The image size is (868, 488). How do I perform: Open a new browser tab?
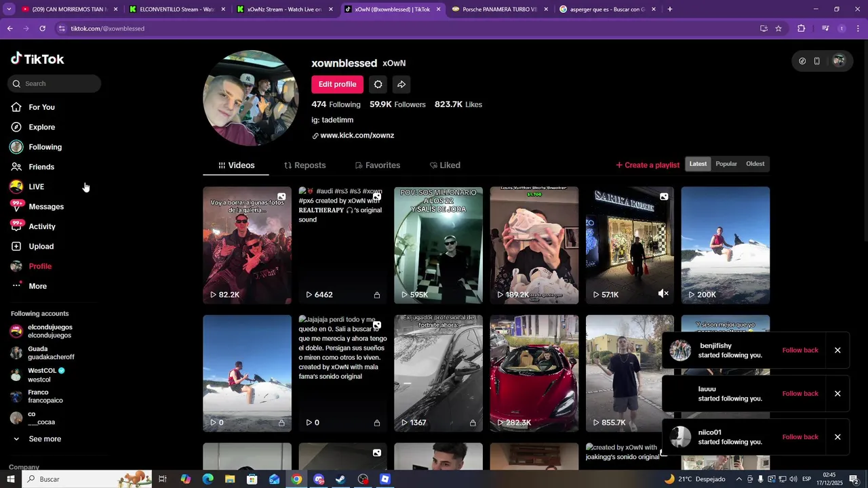[x=670, y=9]
